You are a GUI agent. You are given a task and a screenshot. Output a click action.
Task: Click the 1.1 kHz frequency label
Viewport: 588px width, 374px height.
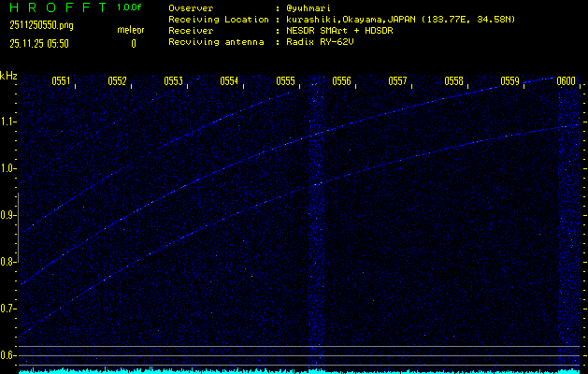tap(8, 122)
